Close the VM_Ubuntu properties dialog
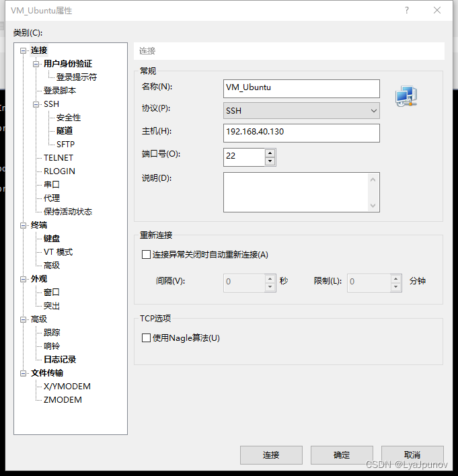The image size is (458, 476). 437,10
